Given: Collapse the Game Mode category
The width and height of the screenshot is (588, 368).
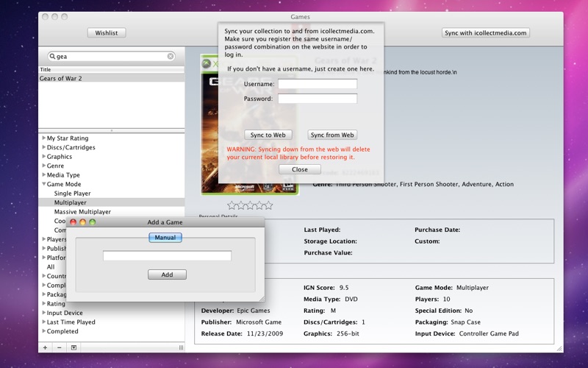Looking at the screenshot, I should pyautogui.click(x=44, y=184).
